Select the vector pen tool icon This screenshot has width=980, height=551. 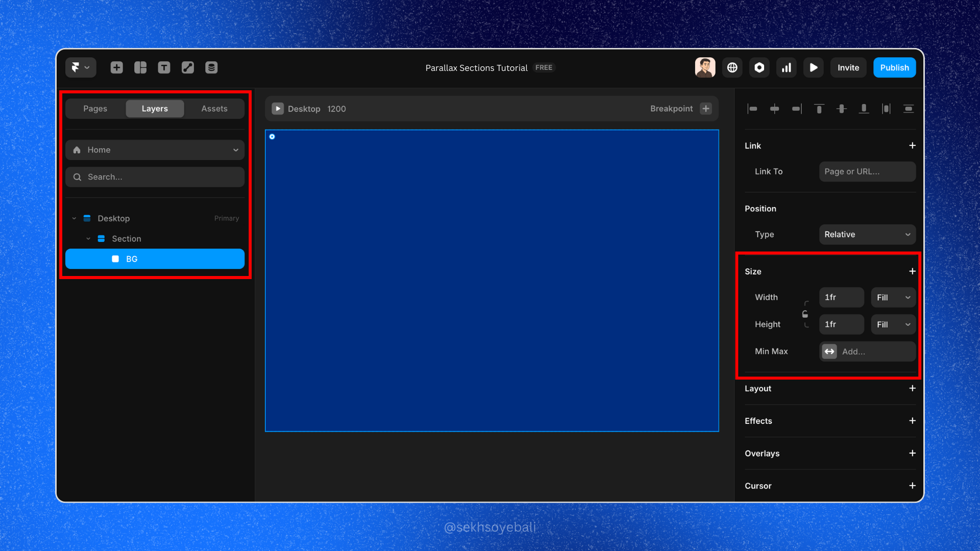pos(188,67)
